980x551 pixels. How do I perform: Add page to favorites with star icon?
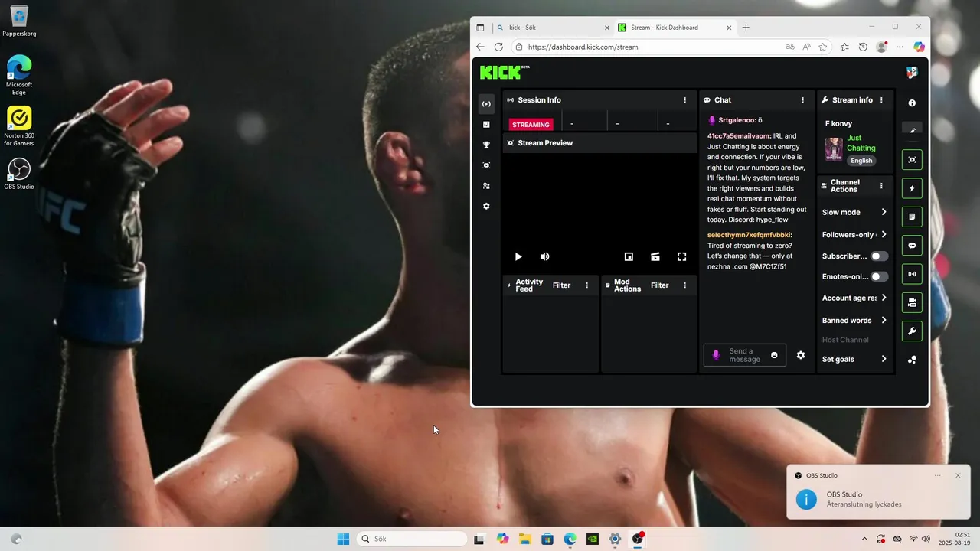[823, 47]
